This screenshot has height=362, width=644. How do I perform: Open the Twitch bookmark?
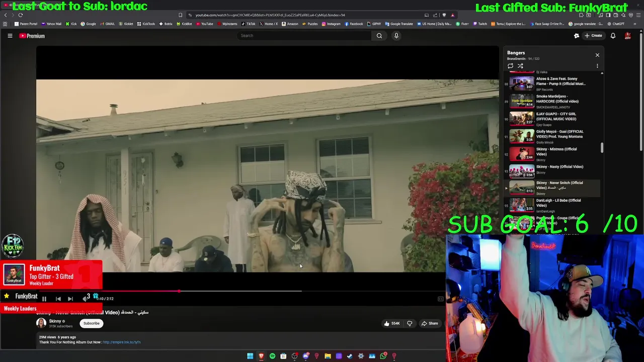480,24
